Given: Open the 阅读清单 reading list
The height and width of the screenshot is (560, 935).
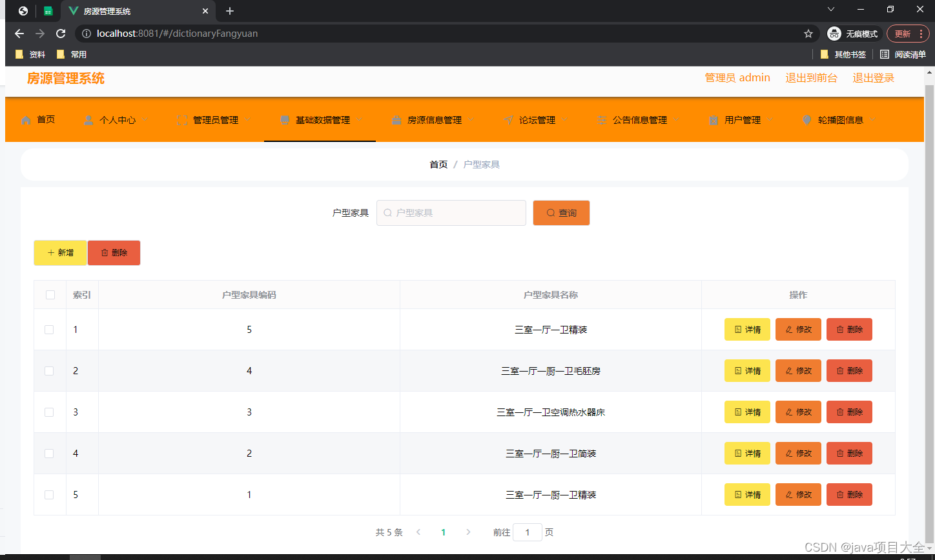Looking at the screenshot, I should 903,54.
